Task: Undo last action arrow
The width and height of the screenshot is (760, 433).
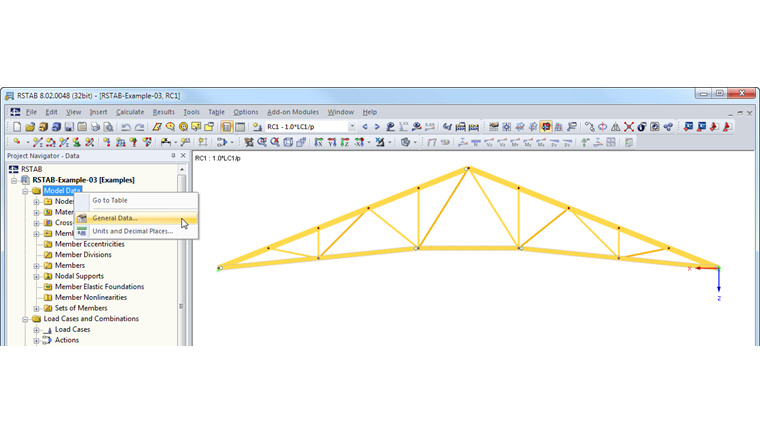Action: pyautogui.click(x=126, y=127)
